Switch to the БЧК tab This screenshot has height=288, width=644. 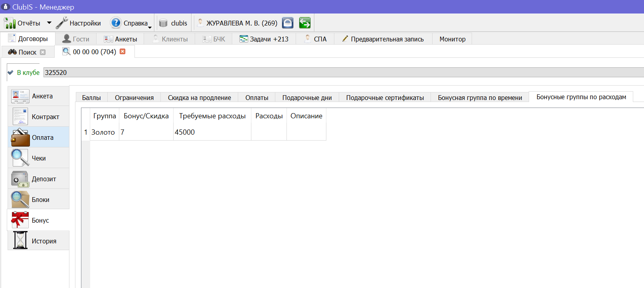(214, 39)
